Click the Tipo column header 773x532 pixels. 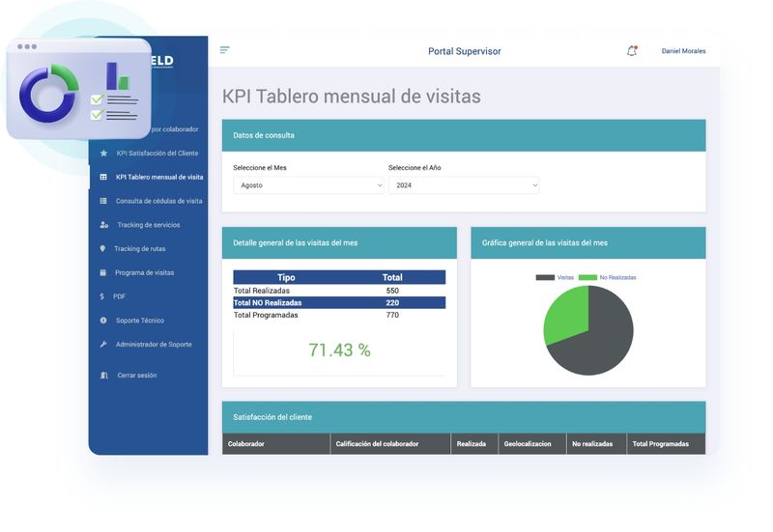286,277
